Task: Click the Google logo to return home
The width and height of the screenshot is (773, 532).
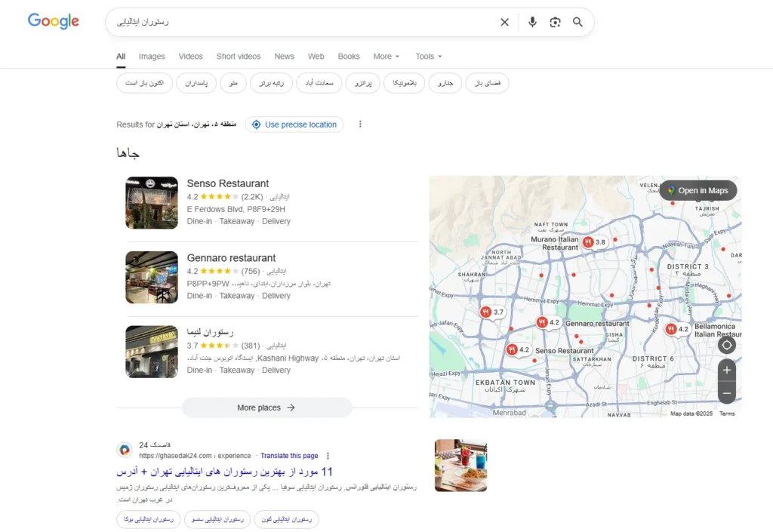Action: pos(53,21)
